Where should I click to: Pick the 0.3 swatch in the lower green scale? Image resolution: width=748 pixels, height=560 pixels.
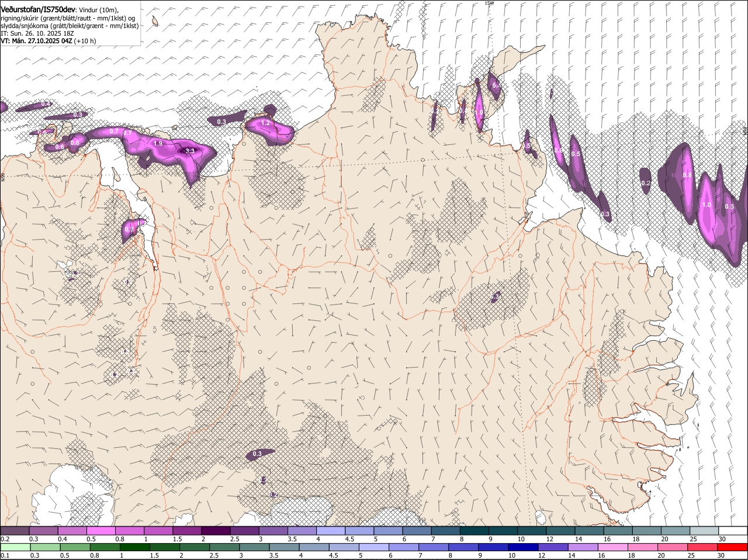click(45, 547)
